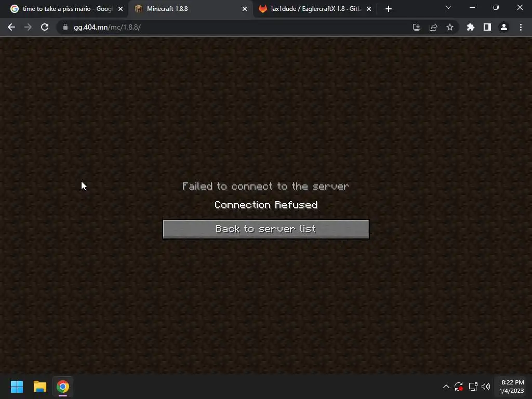Open Windows Start menu
This screenshot has height=399, width=532.
click(x=17, y=387)
